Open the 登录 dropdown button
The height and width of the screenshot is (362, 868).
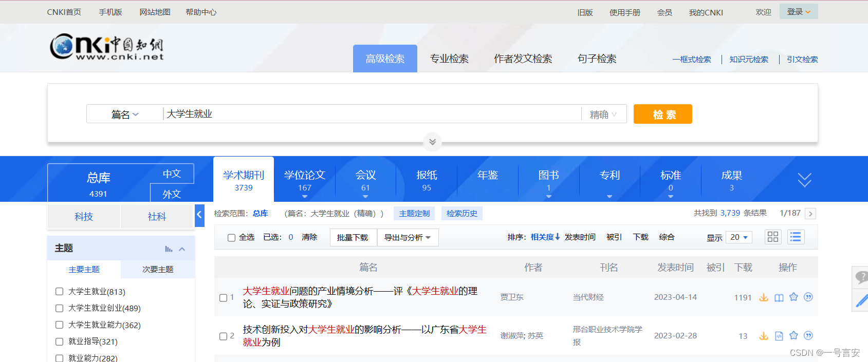[799, 12]
